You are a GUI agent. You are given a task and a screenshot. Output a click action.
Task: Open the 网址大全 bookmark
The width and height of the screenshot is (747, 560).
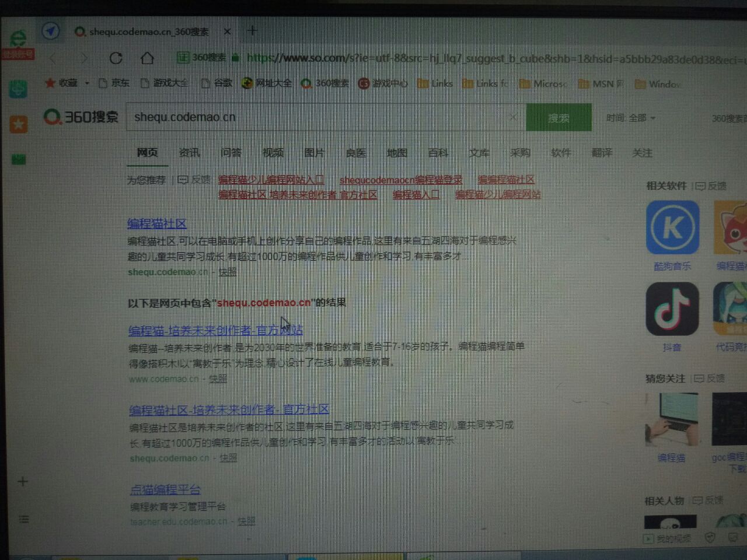(x=267, y=83)
